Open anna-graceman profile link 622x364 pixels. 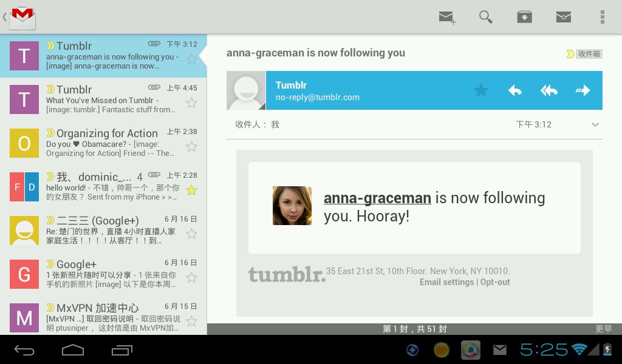coord(377,198)
